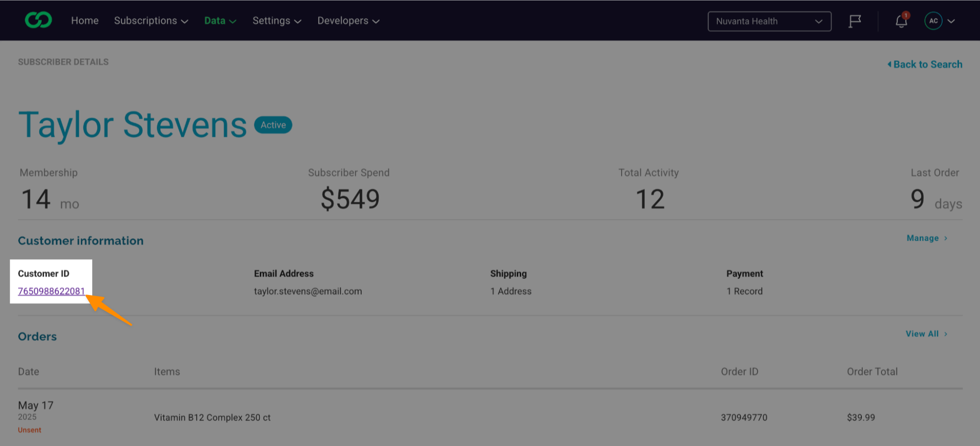Click the Items column header
The height and width of the screenshot is (446, 980).
pos(167,372)
